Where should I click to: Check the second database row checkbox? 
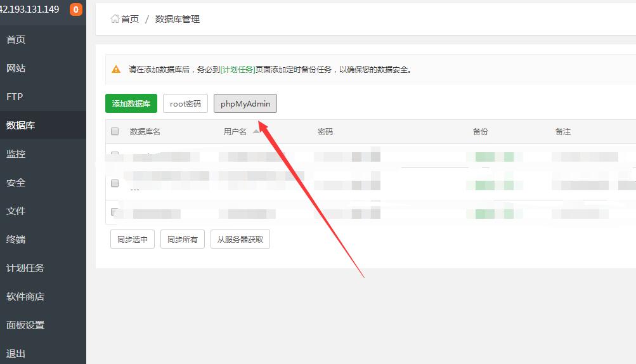coord(115,183)
